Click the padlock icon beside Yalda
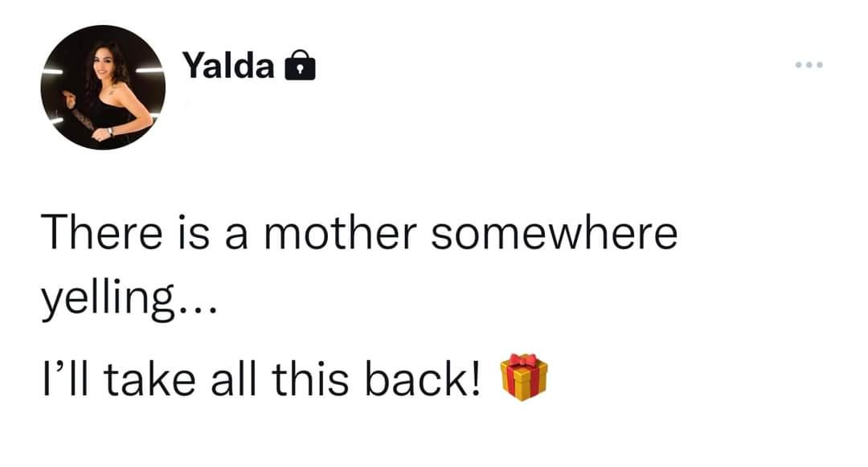The width and height of the screenshot is (868, 467). coord(300,67)
